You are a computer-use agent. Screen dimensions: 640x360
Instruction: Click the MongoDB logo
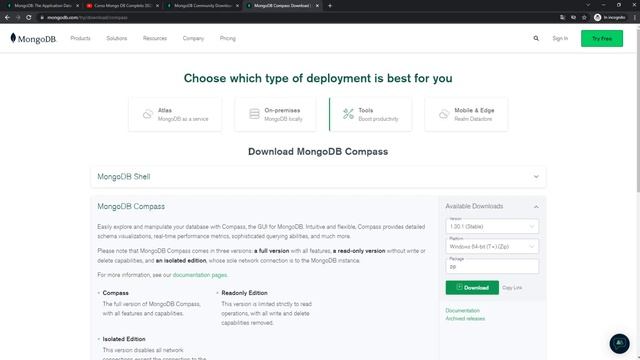[33, 38]
